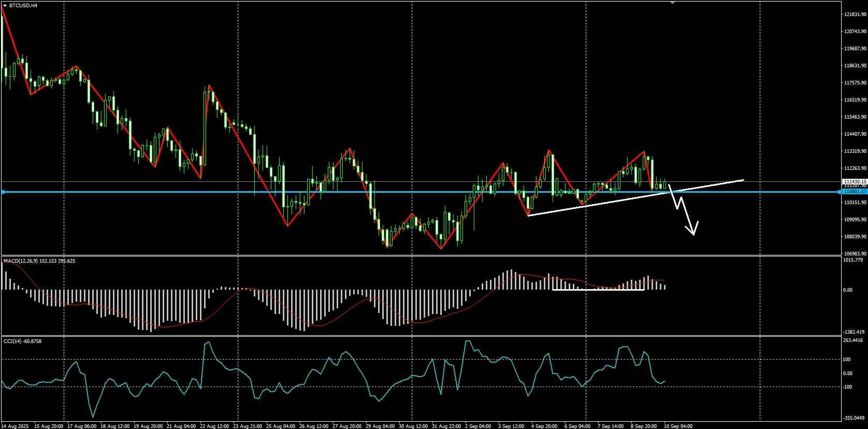Image resolution: width=868 pixels, height=429 pixels.
Task: Click the 121831.90 price axis label
Action: click(855, 15)
